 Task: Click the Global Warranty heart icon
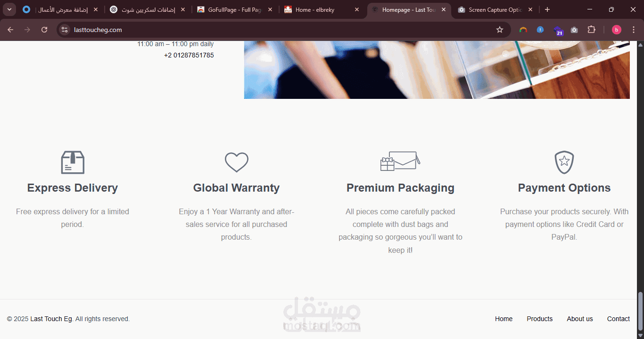point(237,162)
